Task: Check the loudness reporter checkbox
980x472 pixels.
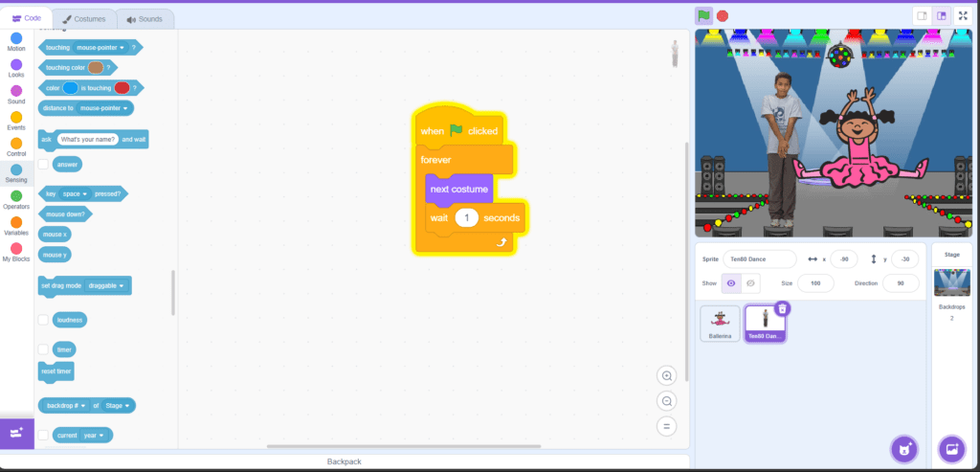Action: click(x=43, y=320)
